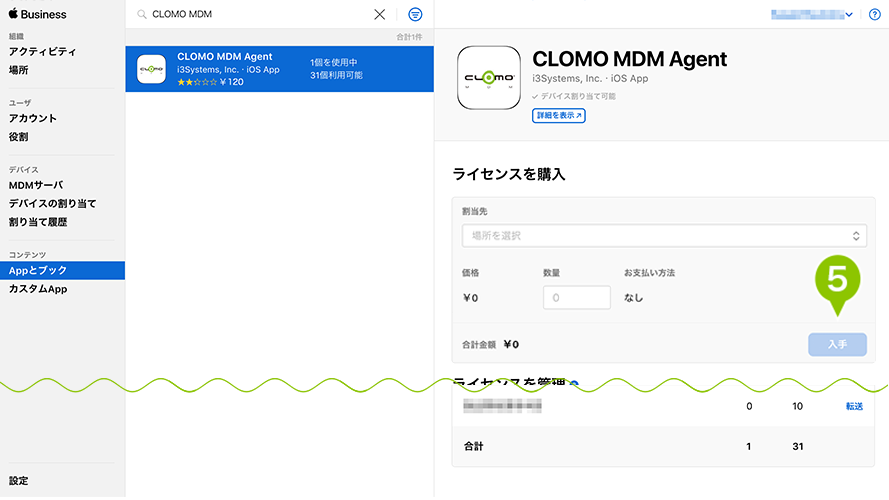Click the large CLOMO app icon

[489, 78]
